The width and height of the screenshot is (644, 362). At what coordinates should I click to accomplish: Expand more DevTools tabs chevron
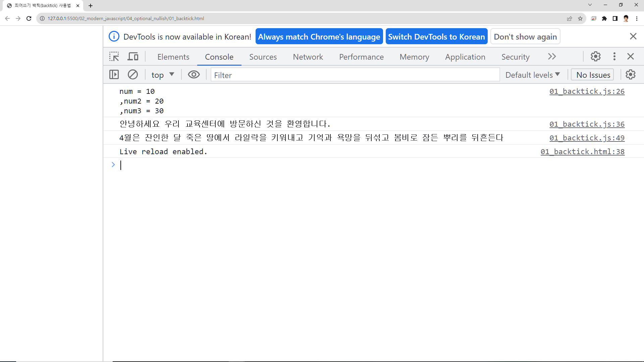552,57
